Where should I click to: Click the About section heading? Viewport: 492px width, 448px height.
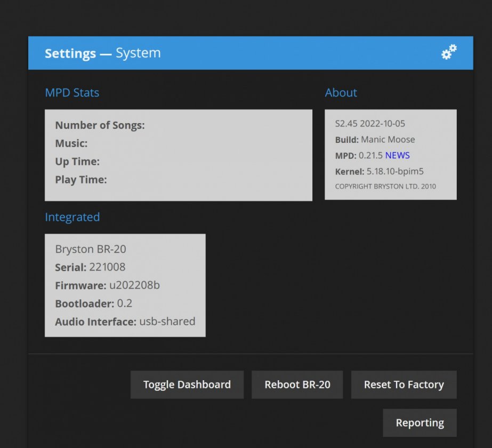click(x=341, y=93)
